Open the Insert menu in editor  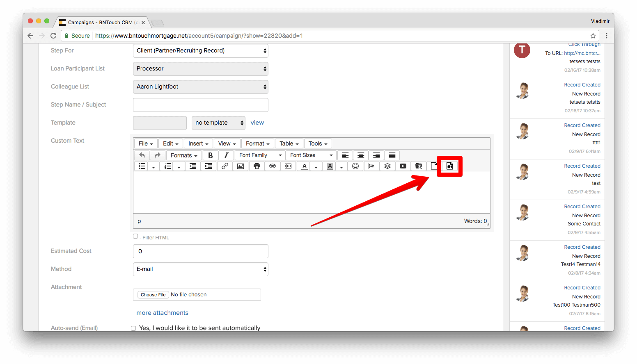pyautogui.click(x=198, y=143)
